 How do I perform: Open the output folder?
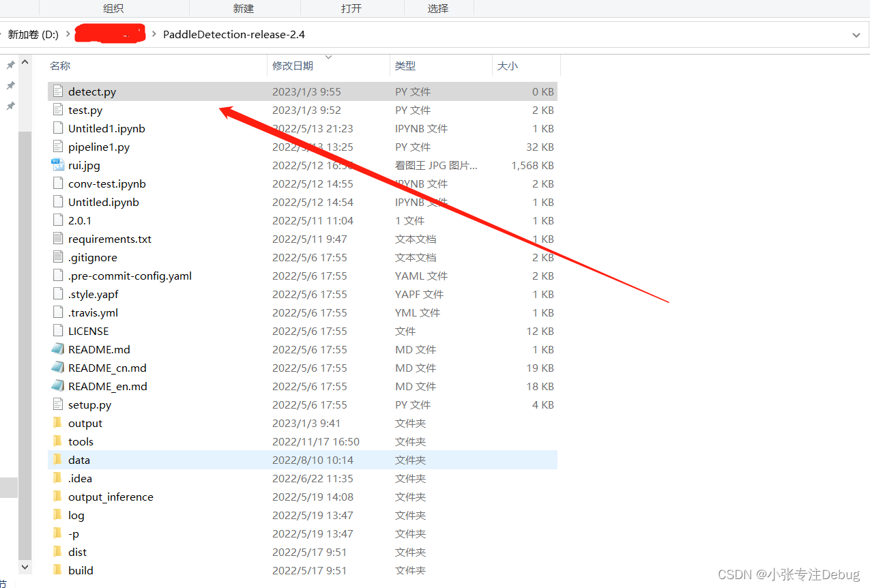pos(86,423)
